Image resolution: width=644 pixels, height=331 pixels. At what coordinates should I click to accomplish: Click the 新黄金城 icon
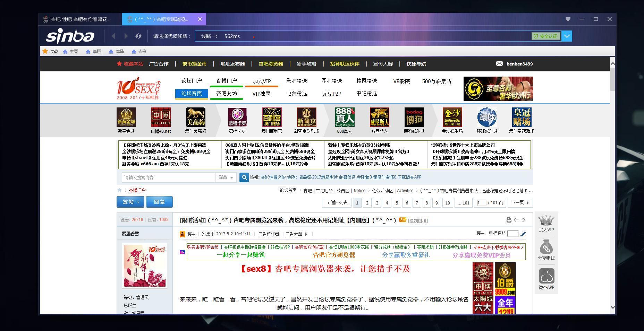pos(126,117)
